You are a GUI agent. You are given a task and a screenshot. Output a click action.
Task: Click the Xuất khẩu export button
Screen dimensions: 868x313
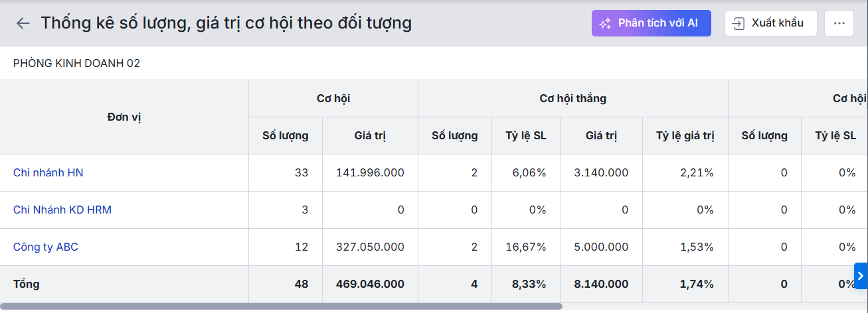pyautogui.click(x=770, y=23)
